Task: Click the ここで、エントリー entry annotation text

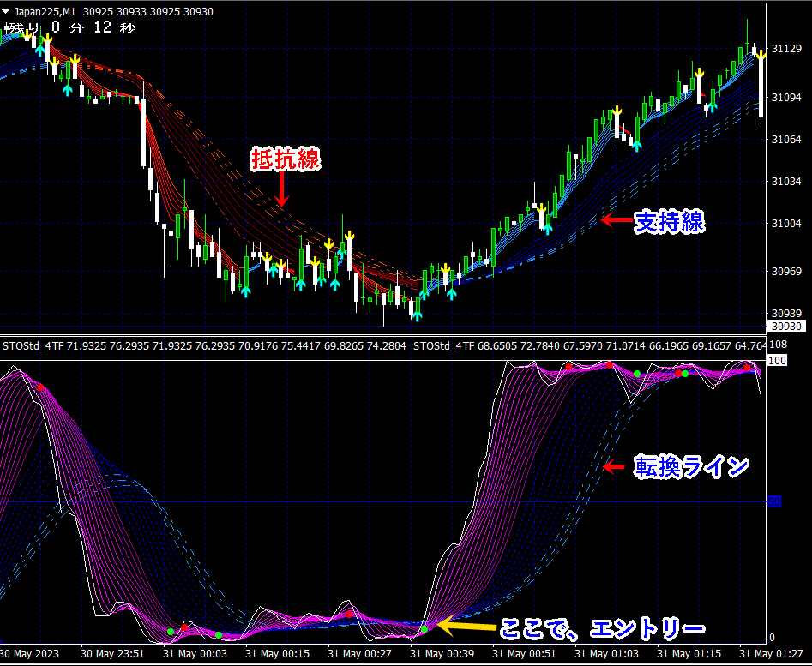Action: point(602,629)
